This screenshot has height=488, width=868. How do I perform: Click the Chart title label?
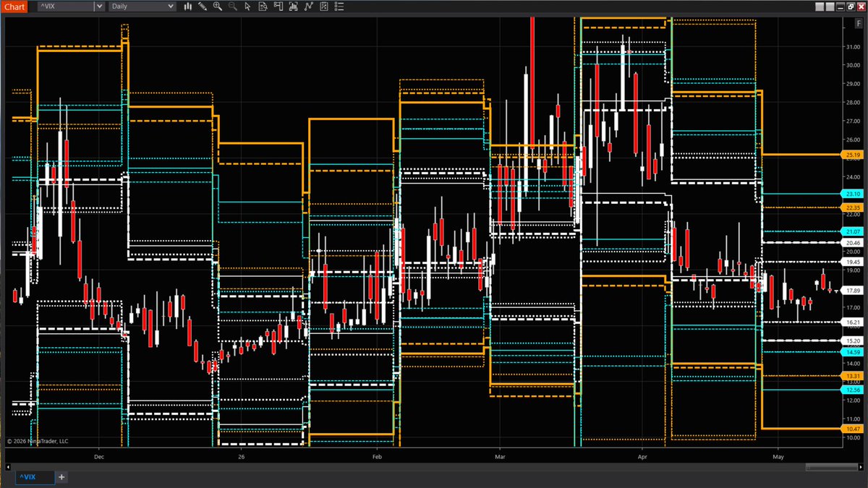click(14, 6)
